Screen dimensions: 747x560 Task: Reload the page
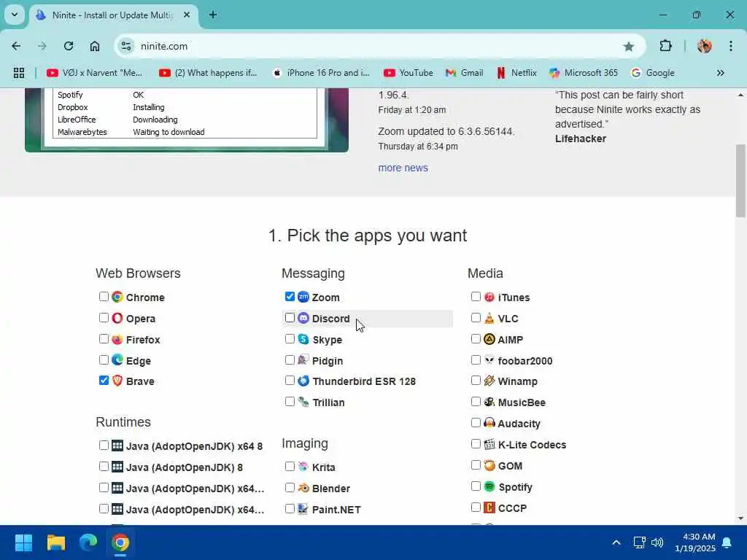click(69, 46)
